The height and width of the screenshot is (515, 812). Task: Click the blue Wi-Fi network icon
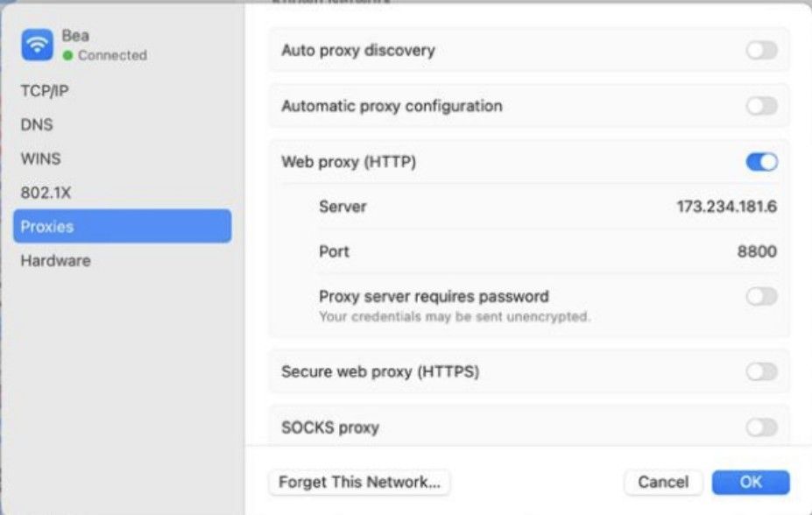37,45
